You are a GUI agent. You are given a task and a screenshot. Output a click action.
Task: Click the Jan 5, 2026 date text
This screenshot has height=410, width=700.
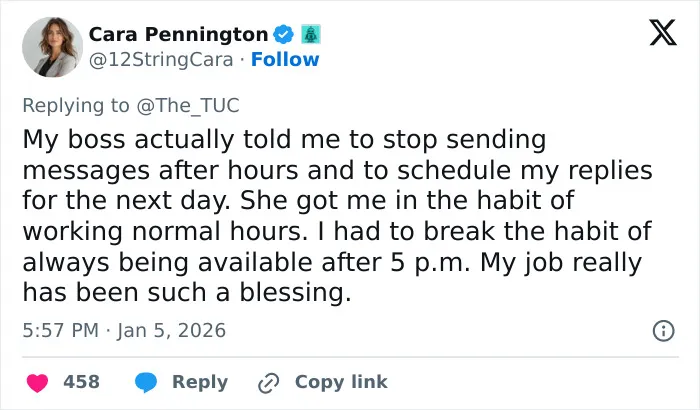171,331
